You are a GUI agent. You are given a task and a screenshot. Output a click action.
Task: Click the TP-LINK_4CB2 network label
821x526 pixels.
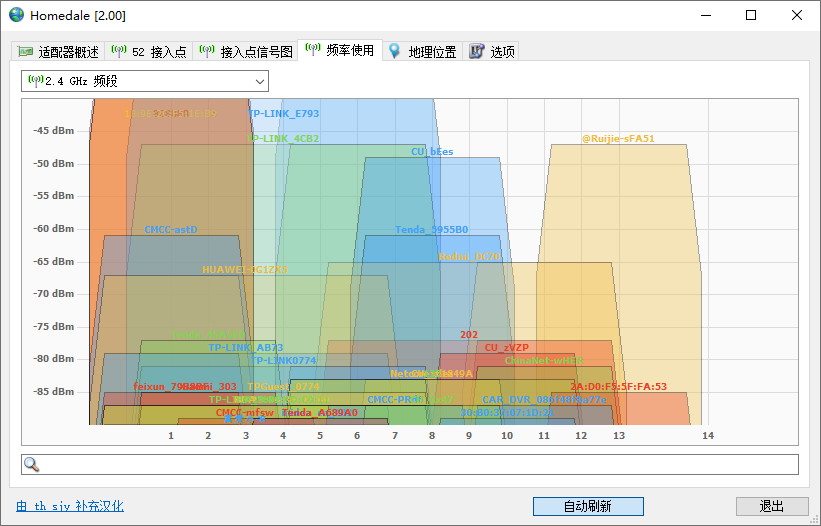(283, 139)
